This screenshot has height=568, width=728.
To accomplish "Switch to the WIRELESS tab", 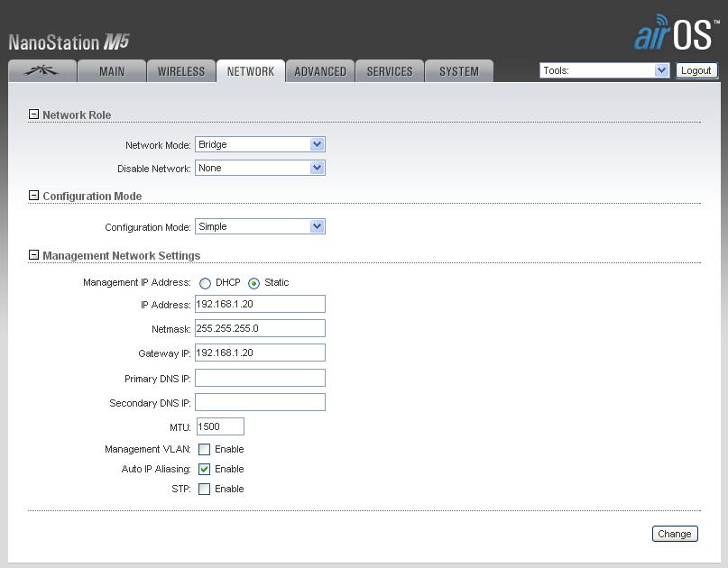I will click(x=181, y=71).
